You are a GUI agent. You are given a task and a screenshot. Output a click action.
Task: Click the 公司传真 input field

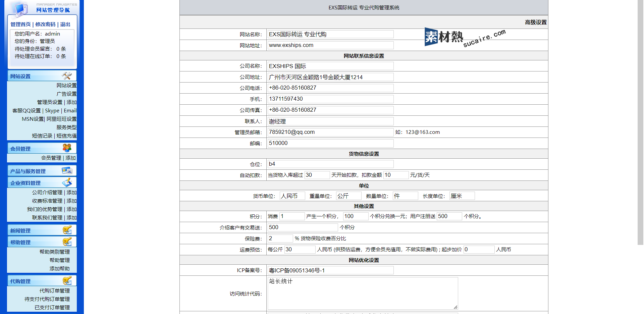pyautogui.click(x=330, y=110)
